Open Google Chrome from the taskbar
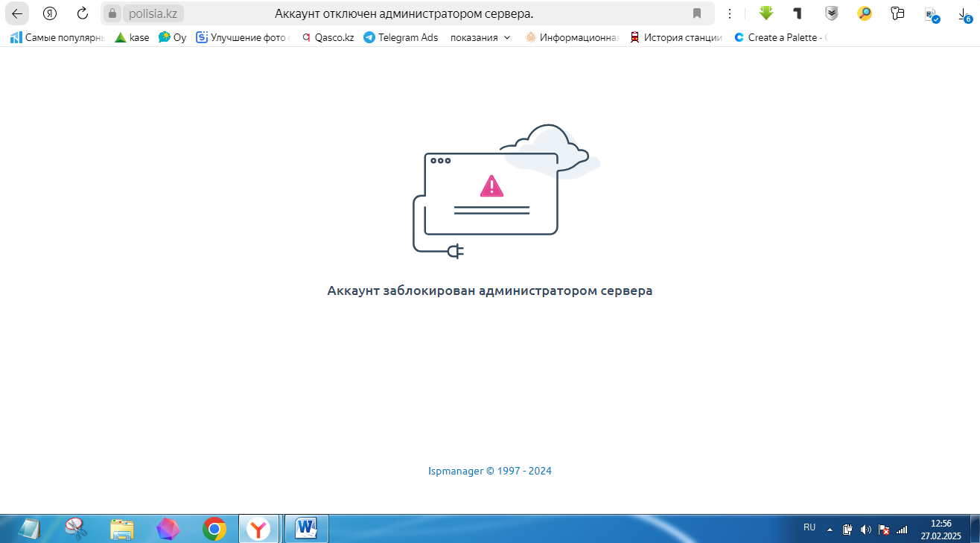 point(214,529)
